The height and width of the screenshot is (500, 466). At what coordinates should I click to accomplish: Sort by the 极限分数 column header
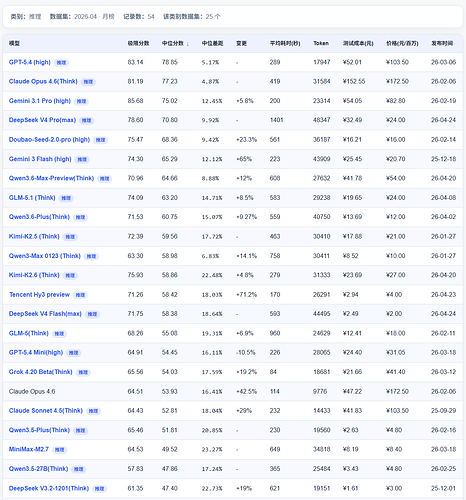138,44
